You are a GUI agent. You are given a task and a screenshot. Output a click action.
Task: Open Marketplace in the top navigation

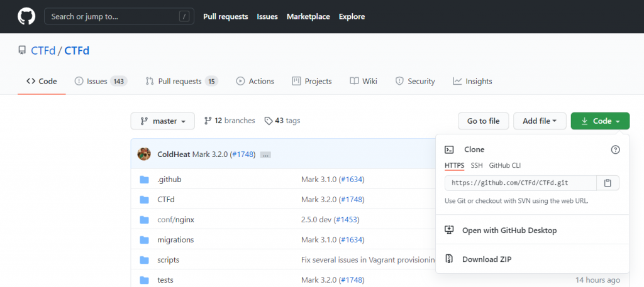click(x=308, y=16)
